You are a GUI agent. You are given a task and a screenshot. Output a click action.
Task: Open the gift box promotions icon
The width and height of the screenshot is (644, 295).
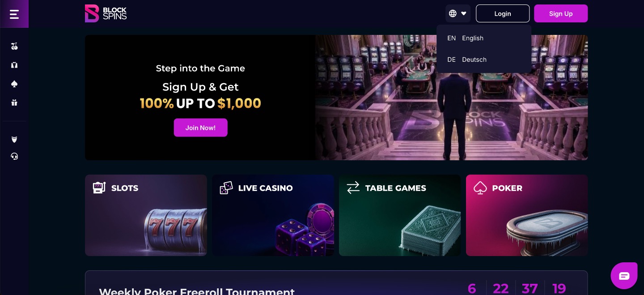pos(14,103)
